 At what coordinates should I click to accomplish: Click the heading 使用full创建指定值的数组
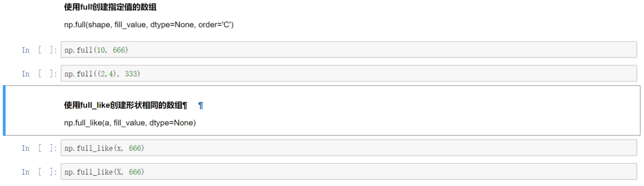pos(110,7)
